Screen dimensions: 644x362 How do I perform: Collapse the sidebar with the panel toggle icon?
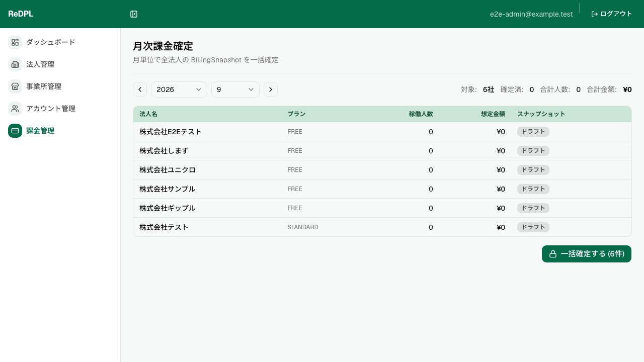(x=134, y=14)
